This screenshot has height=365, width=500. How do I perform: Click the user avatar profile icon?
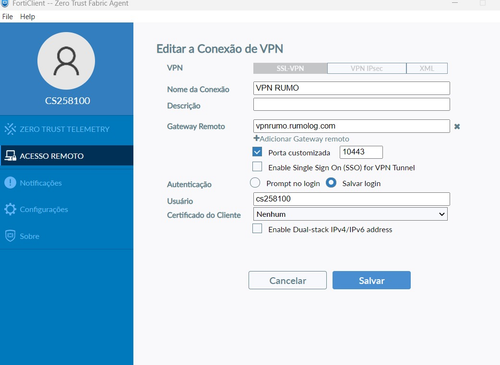click(66, 61)
